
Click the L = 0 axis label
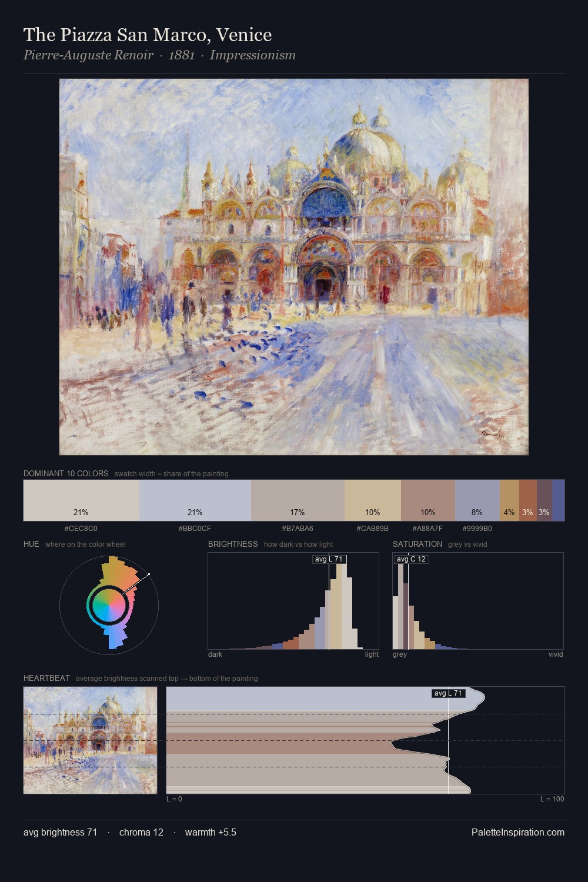point(174,799)
